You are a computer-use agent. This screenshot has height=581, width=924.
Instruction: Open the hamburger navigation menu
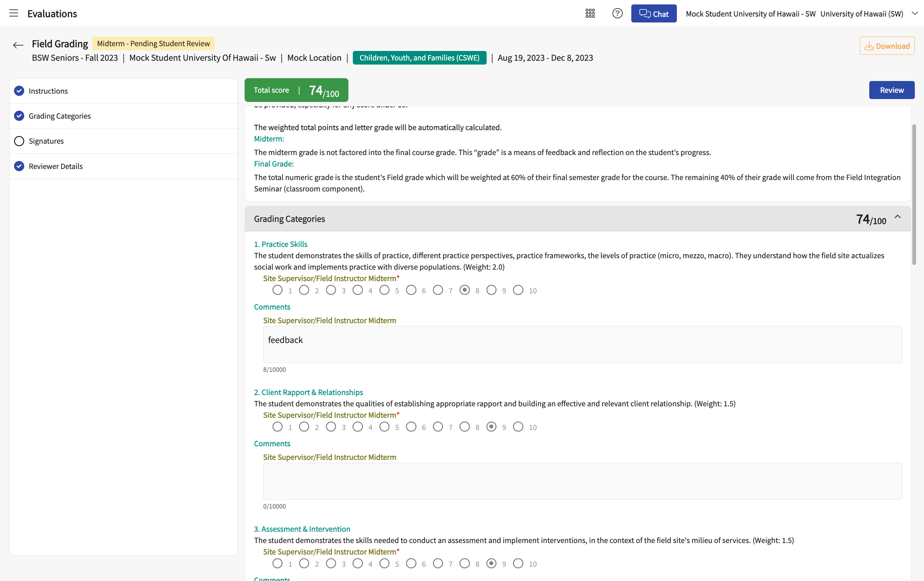coord(14,13)
